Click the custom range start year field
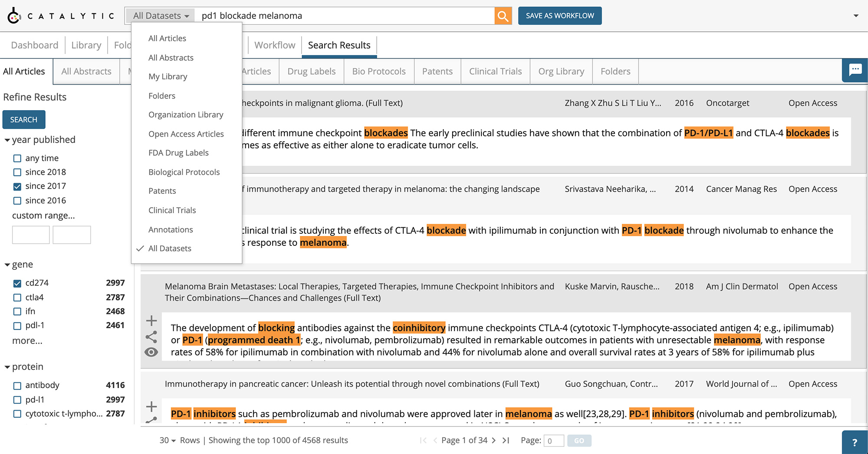Viewport: 868px width, 454px height. point(31,235)
